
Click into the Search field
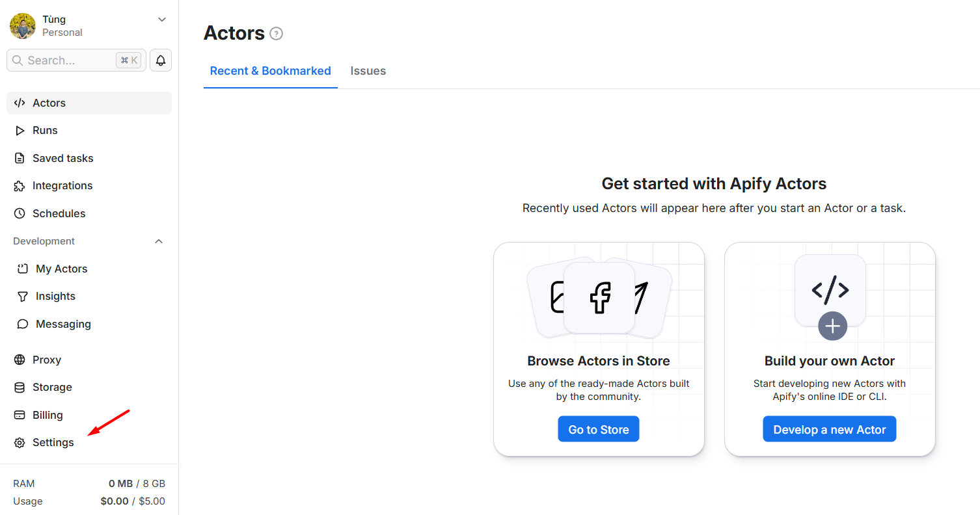[x=72, y=60]
